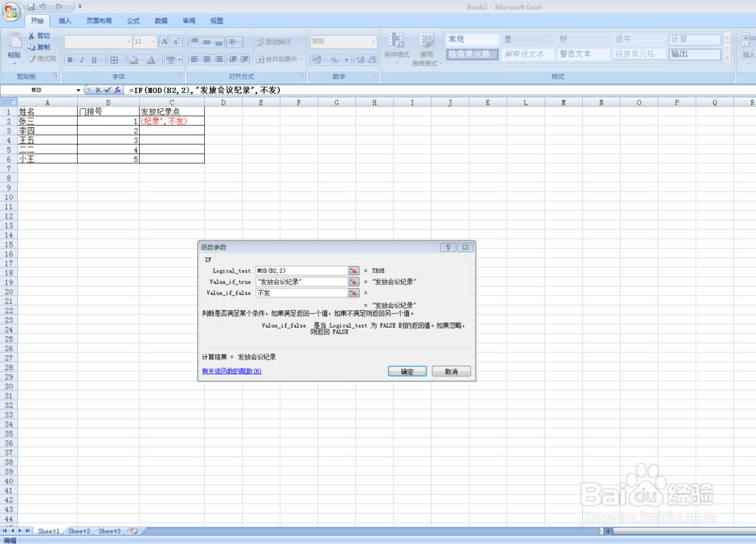756x544 pixels.
Task: Click the Value_if_false input field
Action: (302, 293)
